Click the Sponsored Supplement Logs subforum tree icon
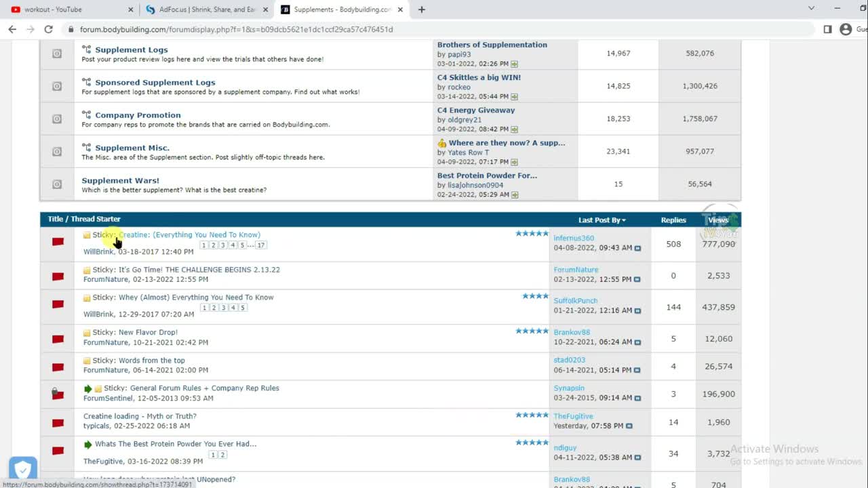Image resolution: width=868 pixels, height=488 pixels. coord(87,82)
